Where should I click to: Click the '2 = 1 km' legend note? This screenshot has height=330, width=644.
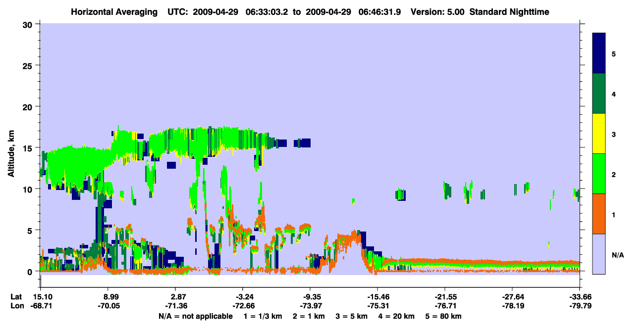[309, 316]
